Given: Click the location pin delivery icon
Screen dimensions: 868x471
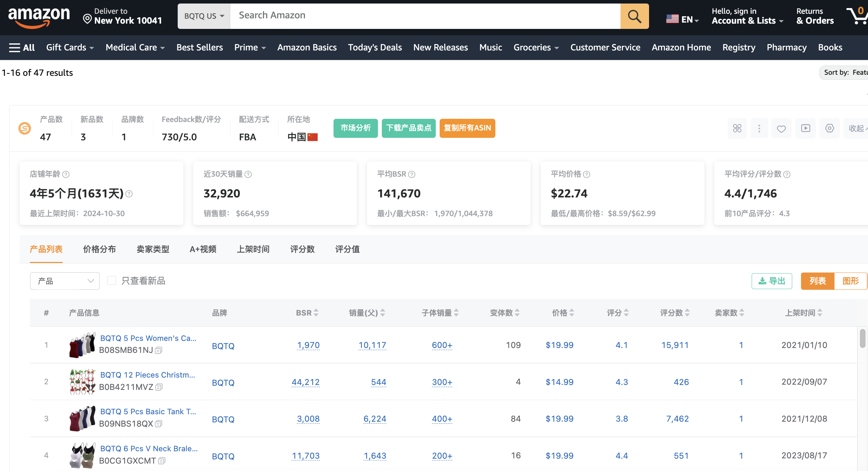Looking at the screenshot, I should pyautogui.click(x=87, y=19).
